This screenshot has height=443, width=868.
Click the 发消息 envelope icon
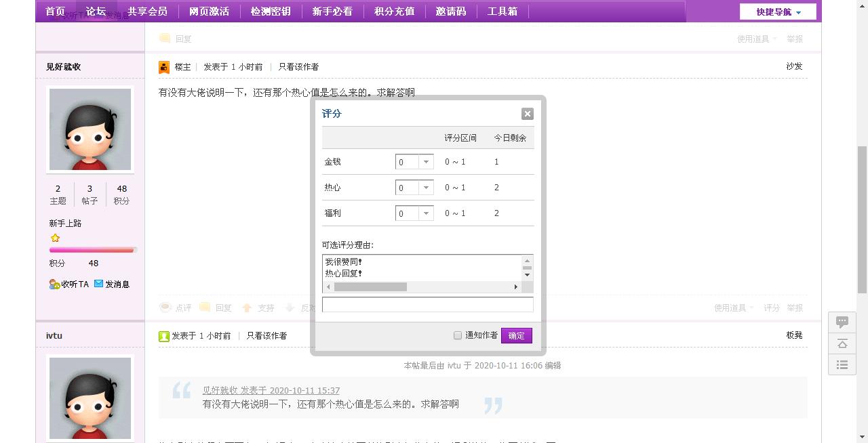point(98,284)
